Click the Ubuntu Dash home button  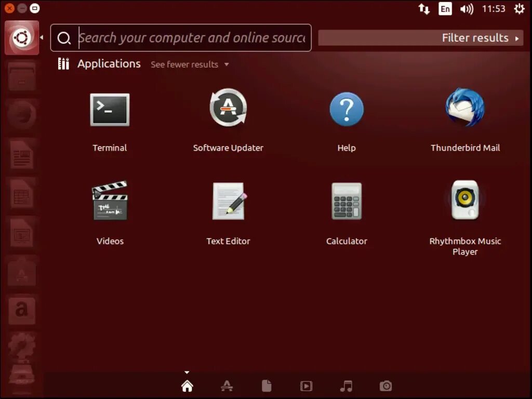pyautogui.click(x=22, y=37)
